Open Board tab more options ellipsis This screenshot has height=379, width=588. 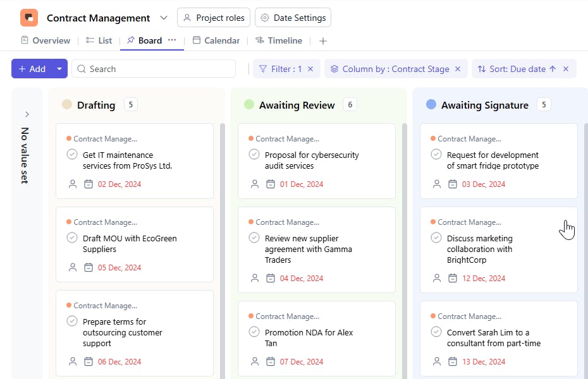pos(172,40)
